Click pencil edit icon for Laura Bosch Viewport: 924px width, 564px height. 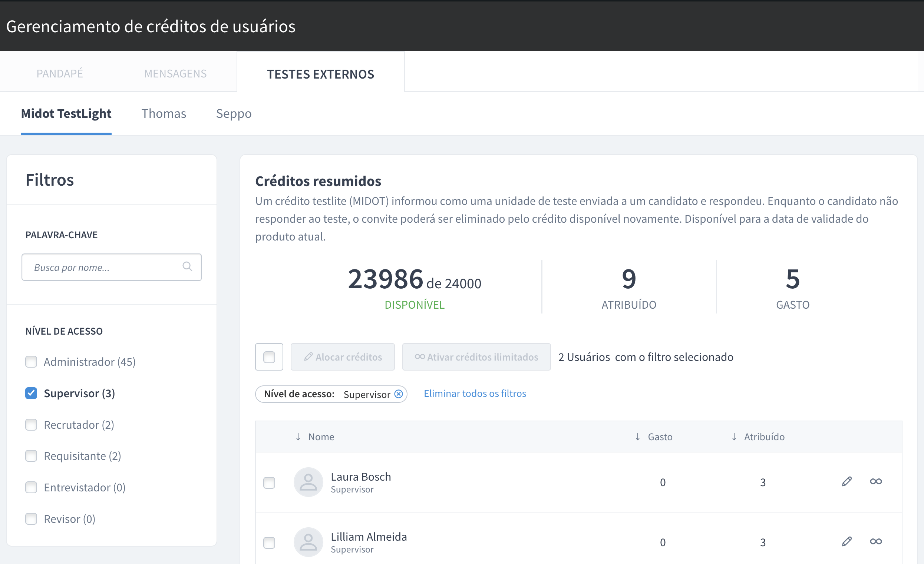click(x=847, y=482)
